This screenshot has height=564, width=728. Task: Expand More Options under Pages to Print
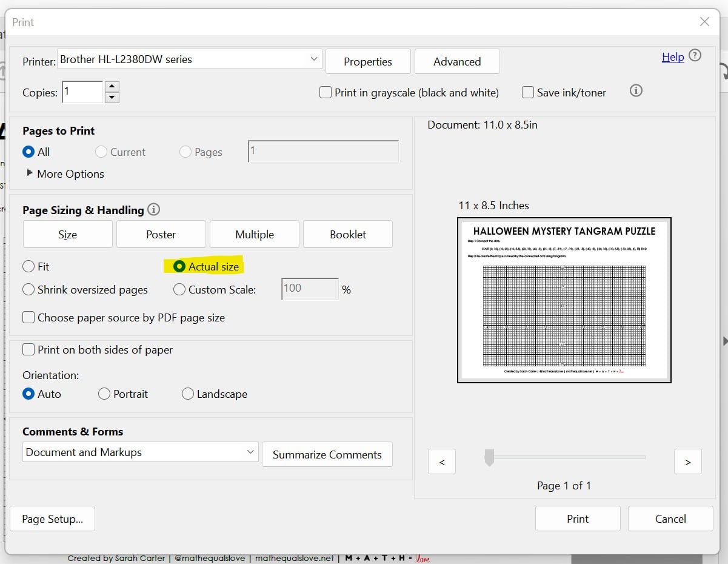(30, 173)
